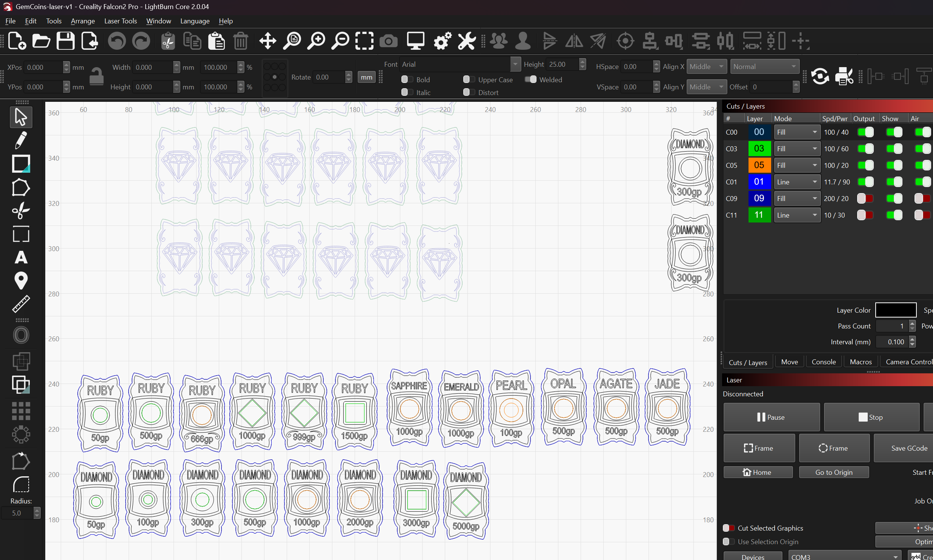
Task: Enable Cut Selected Graphics switch
Action: (x=729, y=528)
